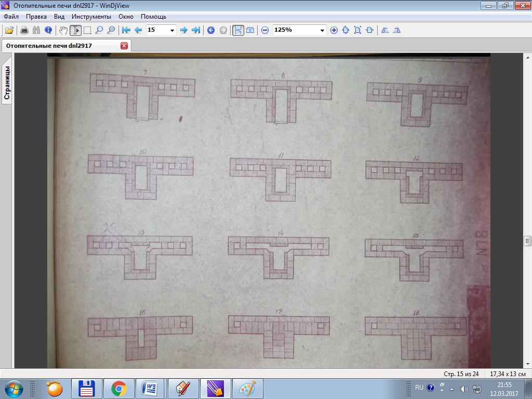Viewport: 532px width, 399px height.
Task: Toggle continuous page layout mode
Action: click(238, 30)
